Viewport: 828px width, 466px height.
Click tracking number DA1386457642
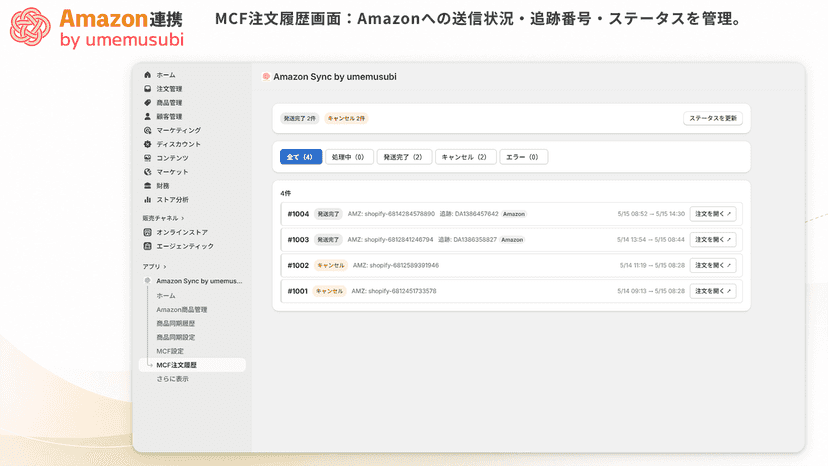tap(477, 214)
